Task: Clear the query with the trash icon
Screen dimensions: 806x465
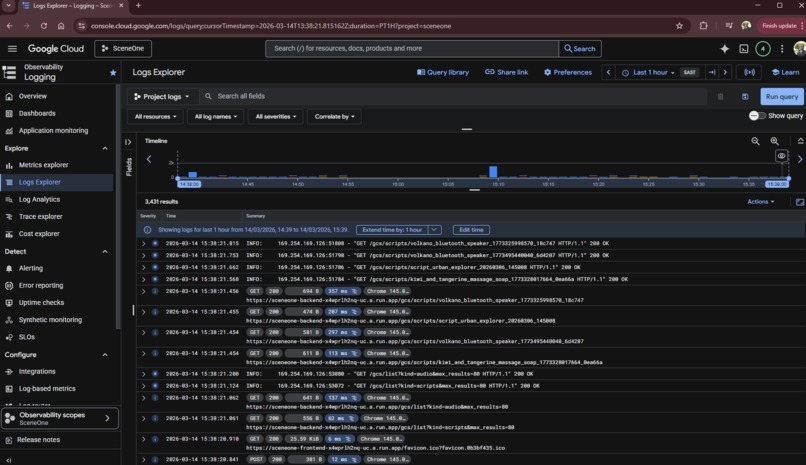Action: [720, 97]
